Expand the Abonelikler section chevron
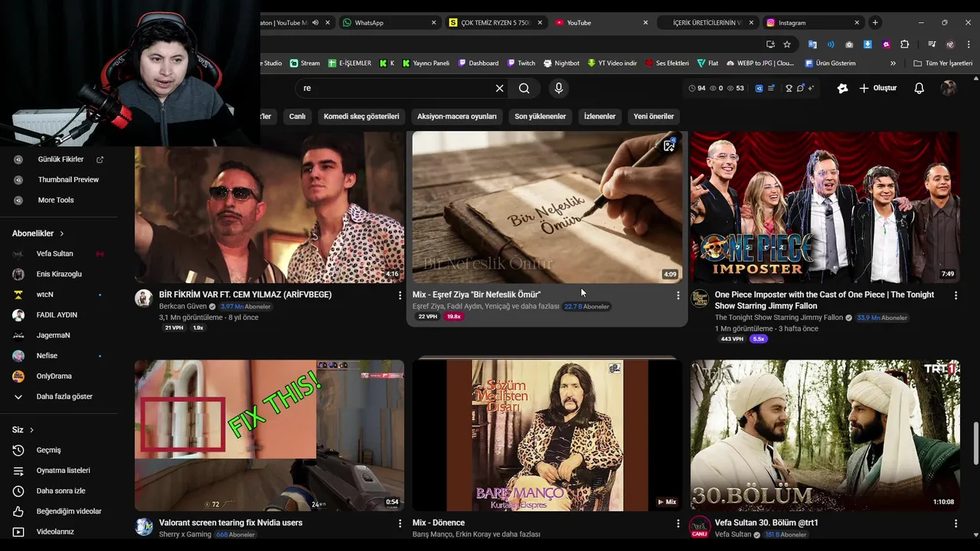Image resolution: width=980 pixels, height=551 pixels. click(62, 233)
